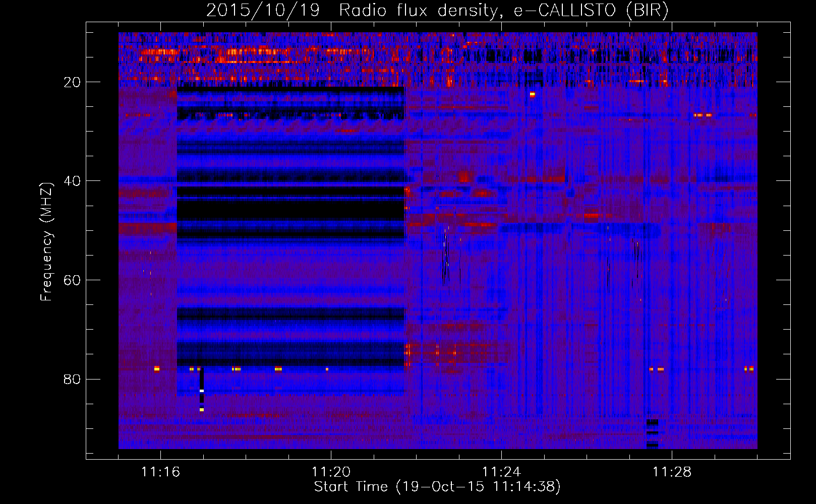Viewport: 816px width, 504px height.
Task: Click the '11:24' time tick label
Action: tap(501, 472)
